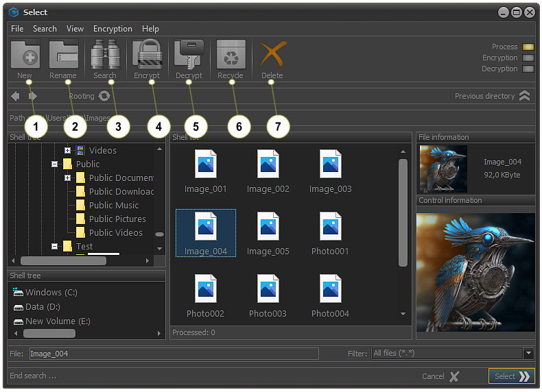
Task: Open Search with the binoculars icon
Action: tap(106, 54)
